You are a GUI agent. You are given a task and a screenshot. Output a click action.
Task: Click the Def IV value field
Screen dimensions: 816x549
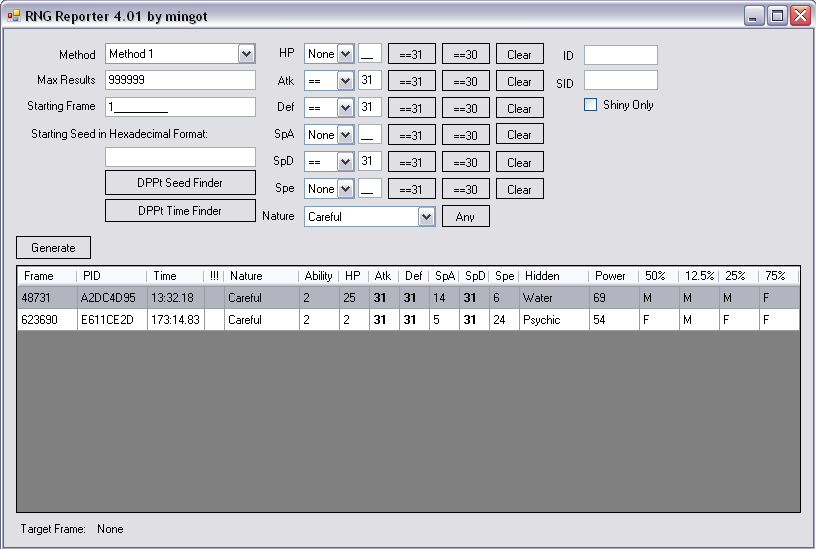click(369, 108)
